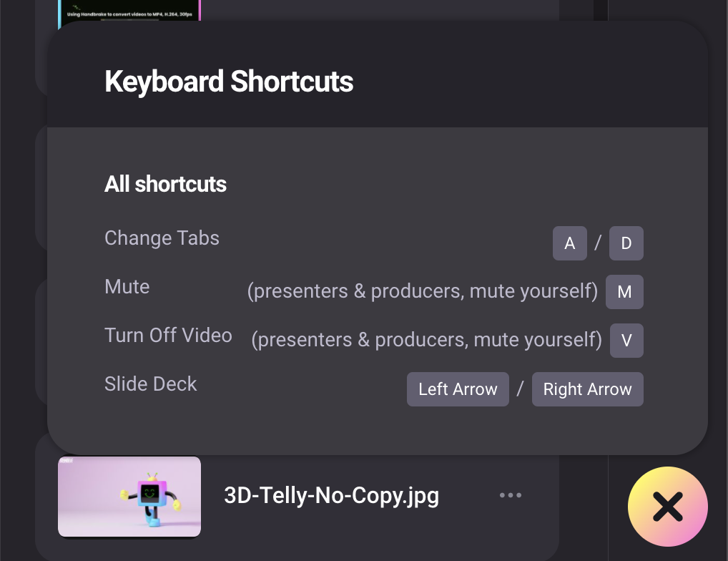Viewport: 728px width, 561px height.
Task: Click the Left Arrow key badge
Action: (x=458, y=389)
